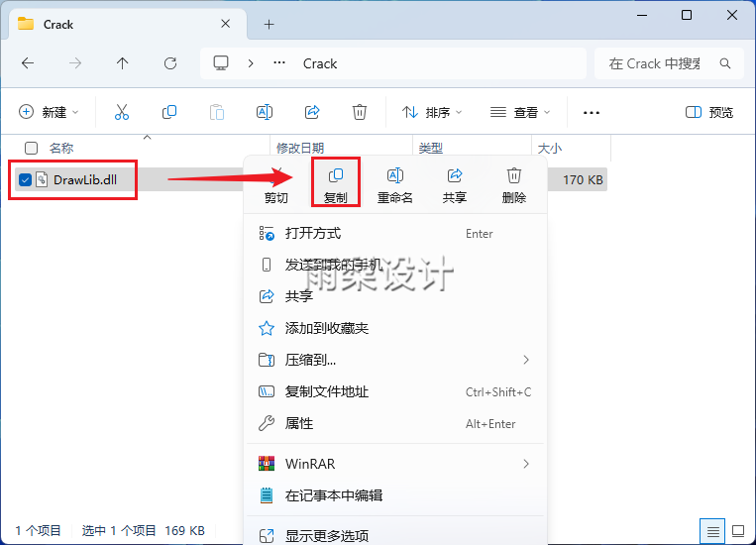Choose 剪切 (Cut) in the context menu
This screenshot has height=545, width=756.
[x=276, y=184]
